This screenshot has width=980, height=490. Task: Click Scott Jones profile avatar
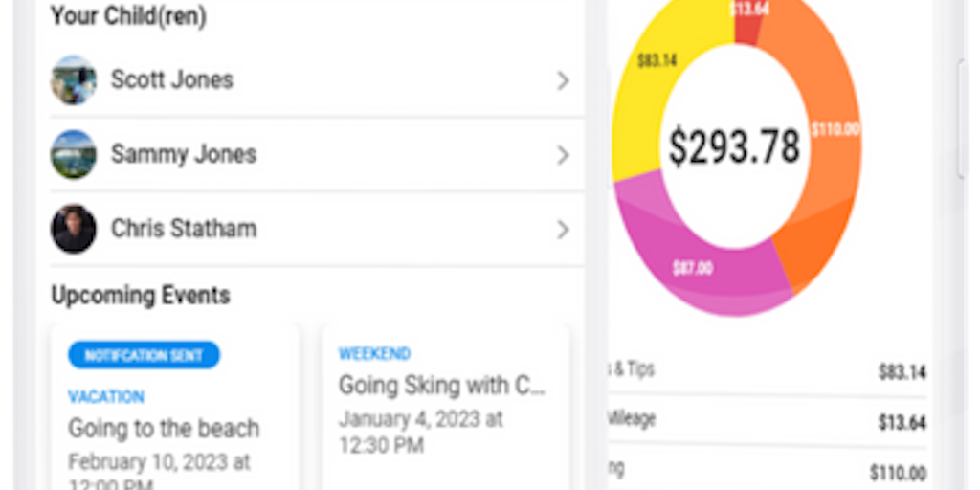(x=74, y=79)
